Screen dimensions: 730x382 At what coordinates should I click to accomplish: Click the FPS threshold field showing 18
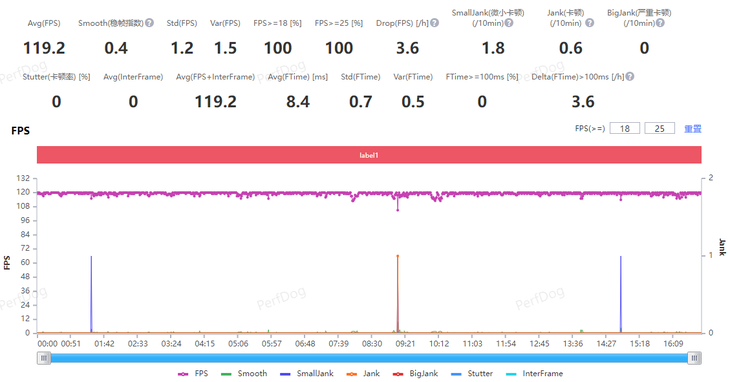[625, 128]
